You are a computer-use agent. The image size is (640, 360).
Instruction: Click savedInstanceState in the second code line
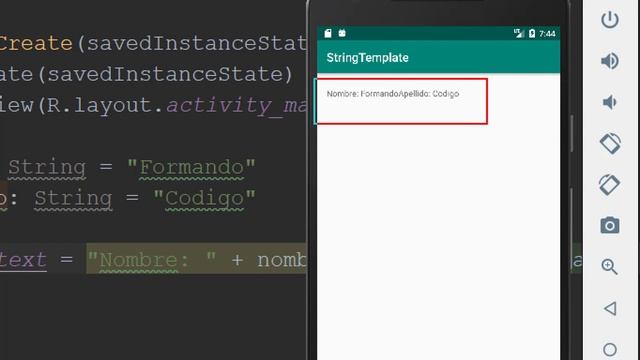165,74
